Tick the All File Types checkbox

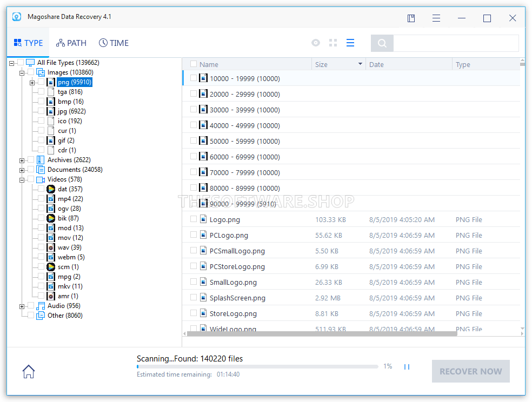[21, 62]
